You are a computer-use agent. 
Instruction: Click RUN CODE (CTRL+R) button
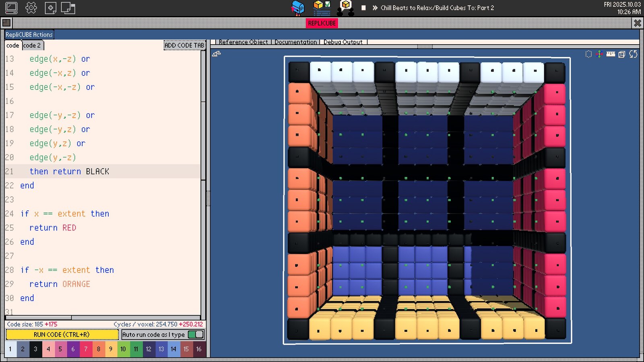click(62, 335)
